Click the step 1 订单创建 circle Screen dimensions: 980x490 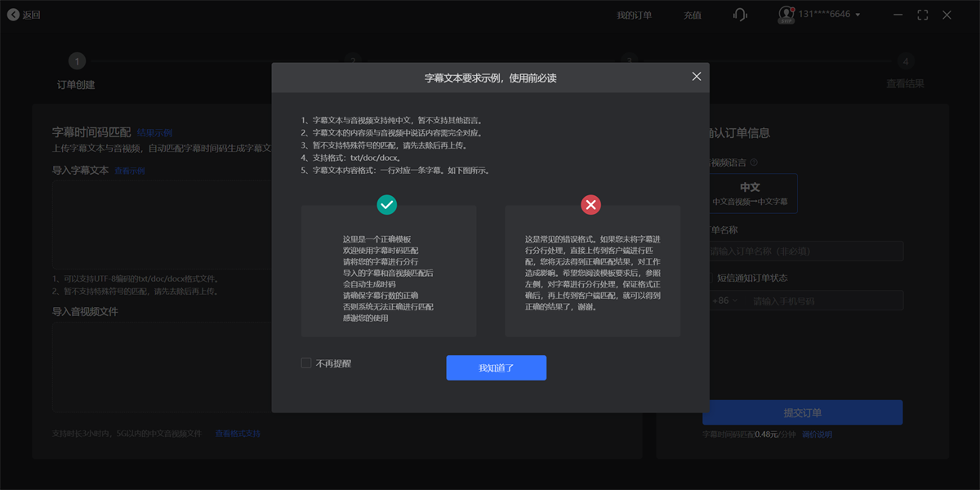[77, 61]
